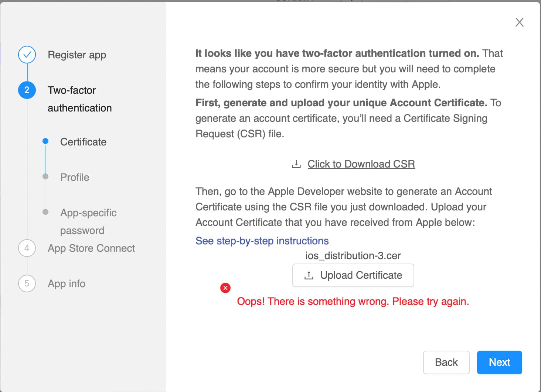
Task: Click the Profile sub-step bullet
Action: click(45, 176)
